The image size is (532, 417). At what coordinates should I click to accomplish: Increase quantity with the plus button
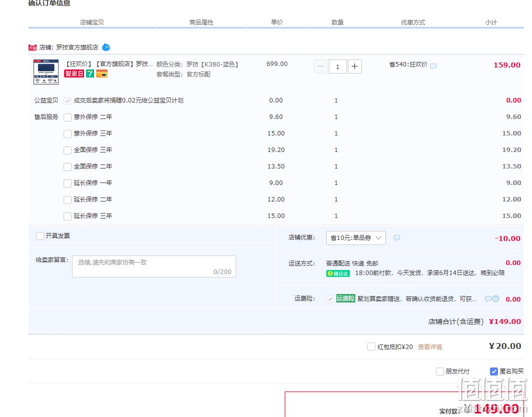coord(354,66)
